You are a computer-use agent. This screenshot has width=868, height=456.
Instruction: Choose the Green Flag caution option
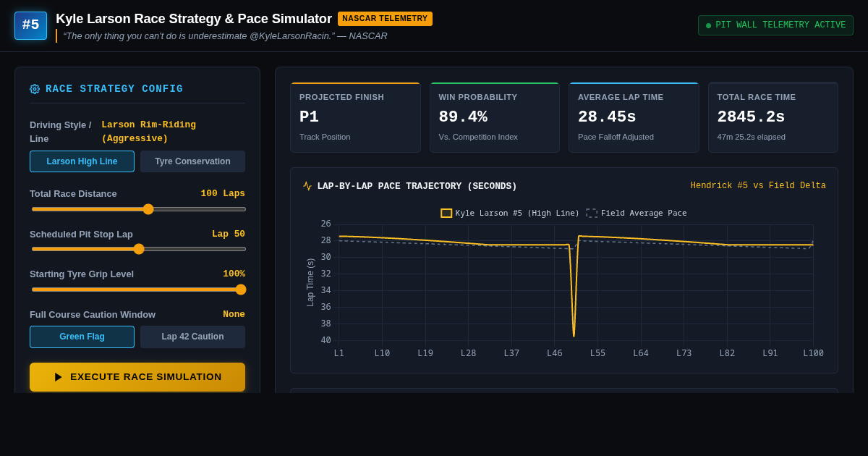click(82, 337)
